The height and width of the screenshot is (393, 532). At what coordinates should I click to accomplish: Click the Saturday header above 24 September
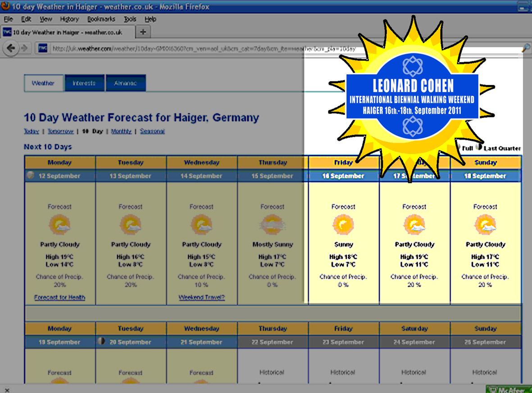[x=414, y=329]
